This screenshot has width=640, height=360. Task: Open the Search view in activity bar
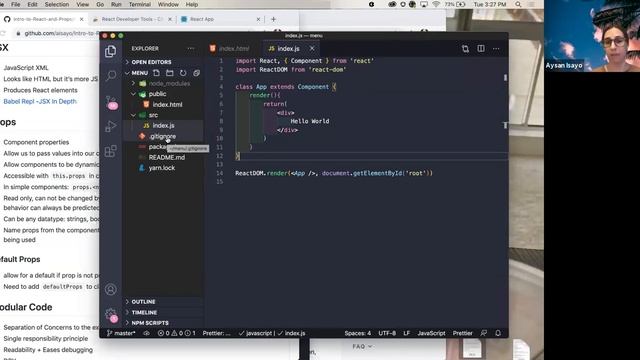111,76
